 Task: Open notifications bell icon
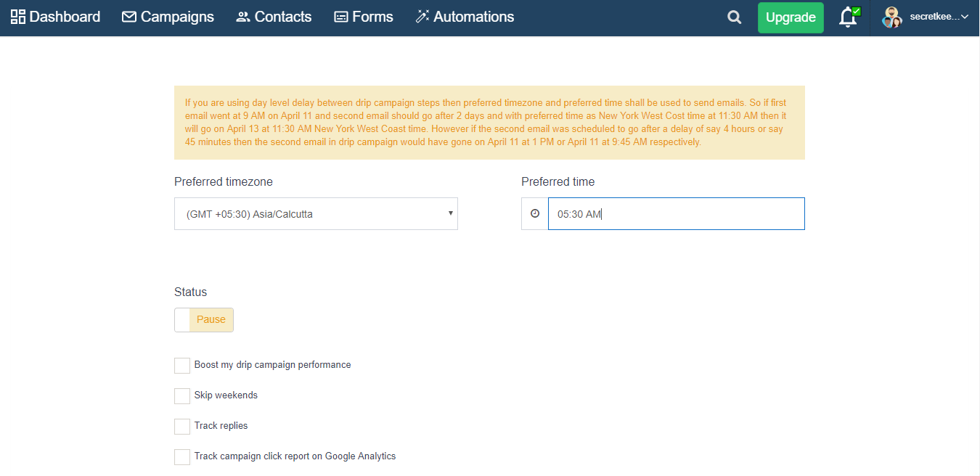point(848,17)
